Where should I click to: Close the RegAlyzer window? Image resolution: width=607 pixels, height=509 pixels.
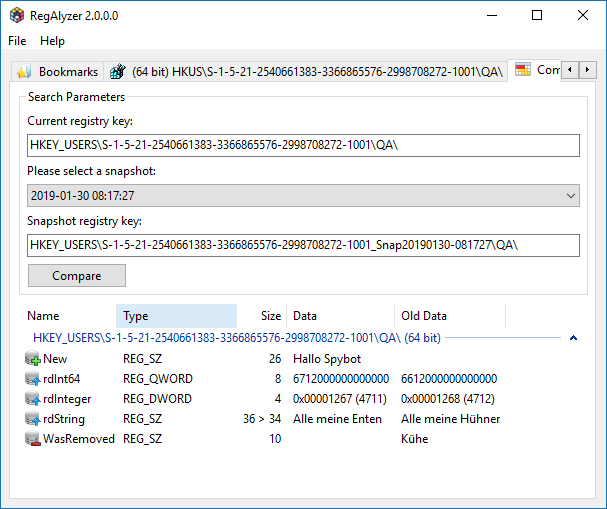[583, 15]
